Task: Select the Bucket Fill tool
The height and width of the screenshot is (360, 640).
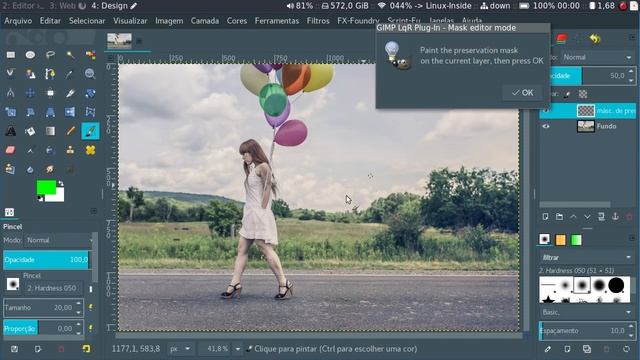Action: coord(30,131)
